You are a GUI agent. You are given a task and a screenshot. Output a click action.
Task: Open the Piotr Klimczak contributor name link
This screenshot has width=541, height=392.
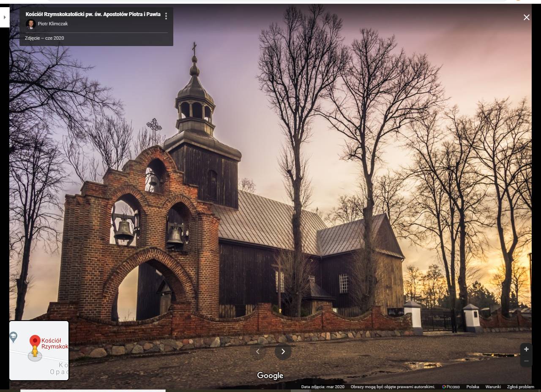[53, 24]
